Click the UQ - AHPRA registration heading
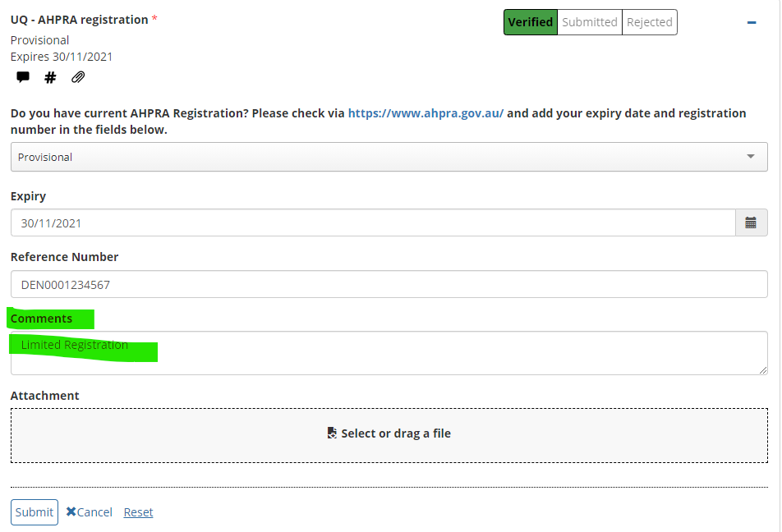 (80, 19)
